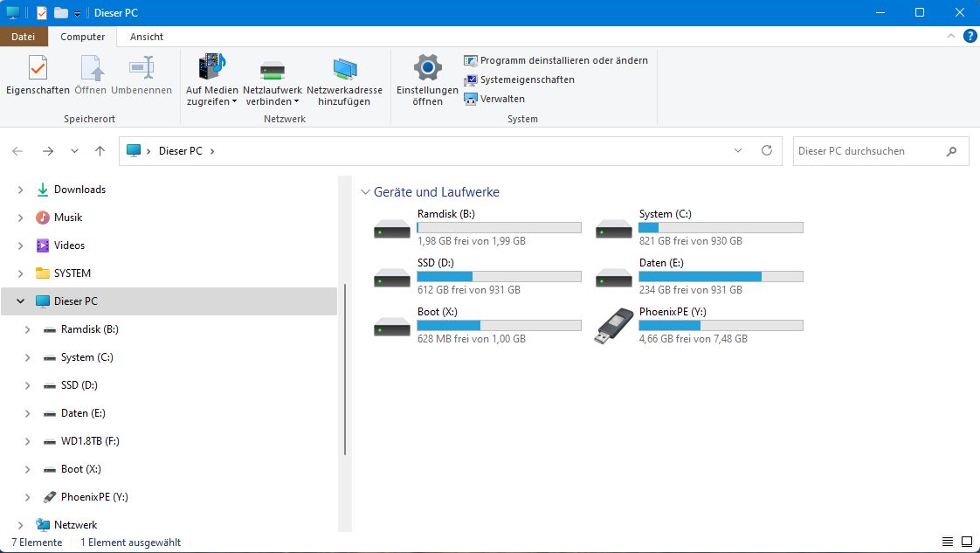Select the PhoenixPE (Y:) USB drive icon
Image resolution: width=980 pixels, height=553 pixels.
coord(614,327)
